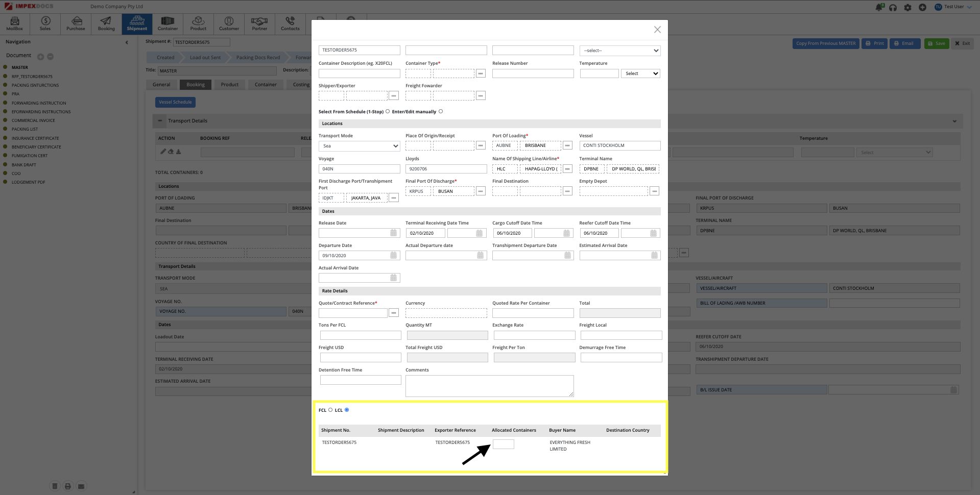Click the Voyage 040N field

point(359,169)
